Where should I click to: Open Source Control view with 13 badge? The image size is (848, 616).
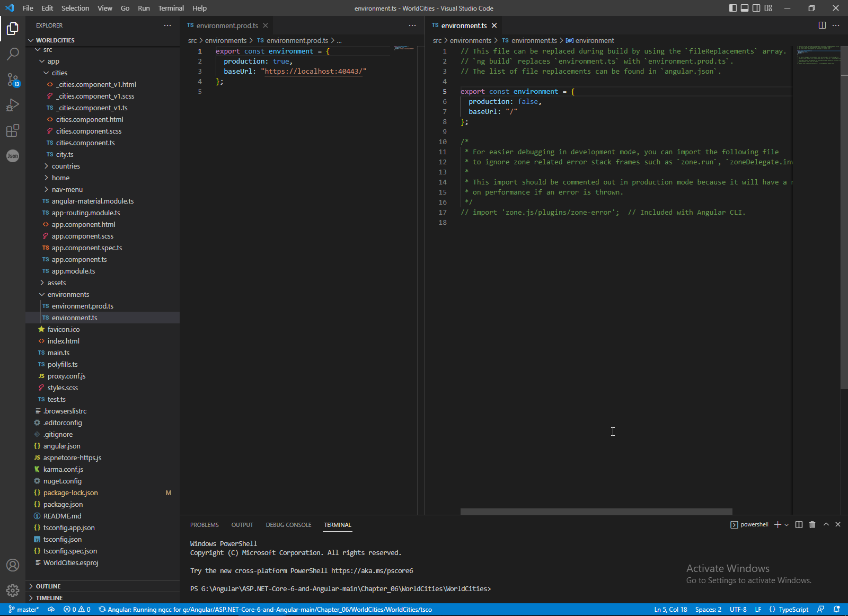tap(13, 80)
